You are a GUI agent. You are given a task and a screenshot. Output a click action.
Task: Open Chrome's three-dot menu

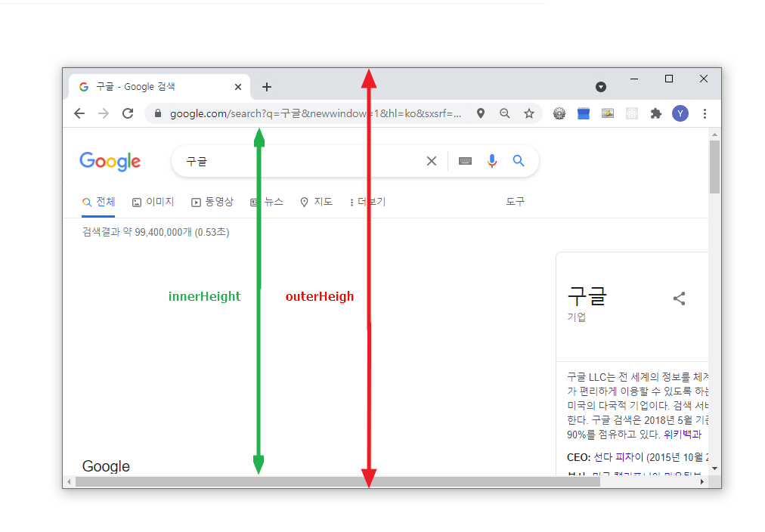705,113
